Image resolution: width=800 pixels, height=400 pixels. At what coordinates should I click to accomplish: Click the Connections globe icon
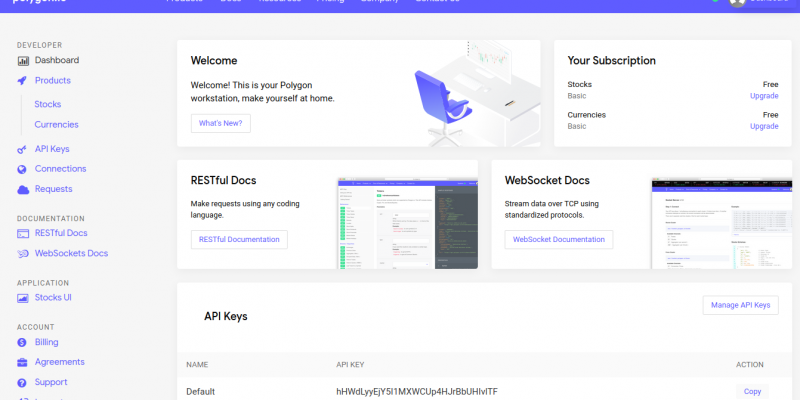coord(22,169)
